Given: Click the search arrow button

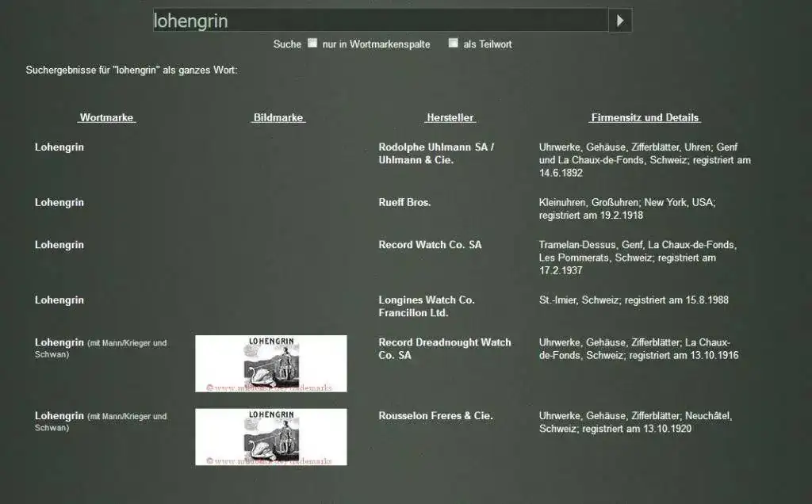Looking at the screenshot, I should pos(620,21).
